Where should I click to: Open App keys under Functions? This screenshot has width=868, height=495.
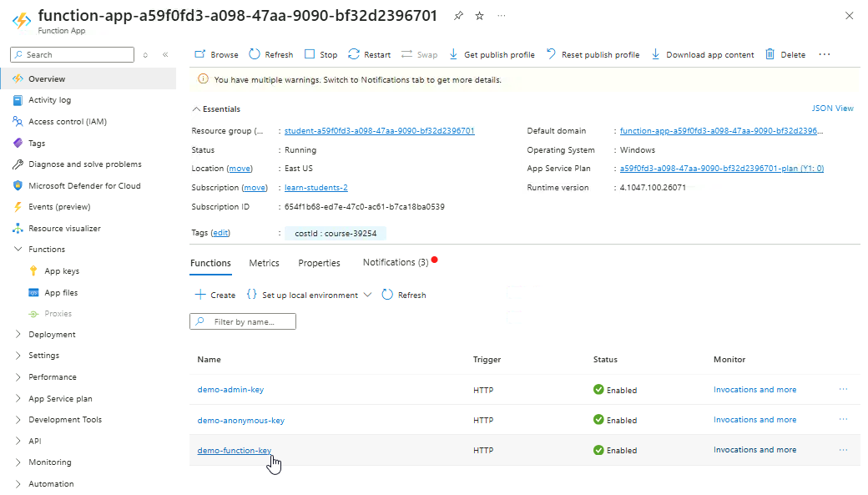coord(62,271)
